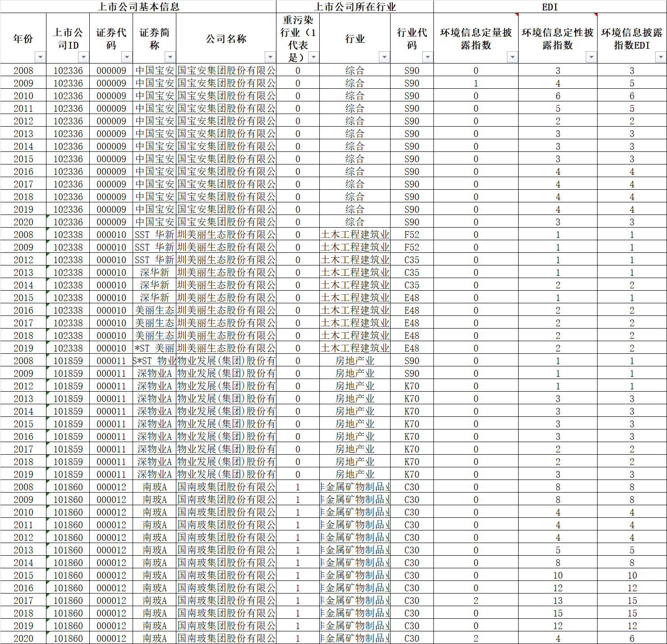Open the filter dropdown for 公司名称 column
The height and width of the screenshot is (644, 667).
point(270,57)
